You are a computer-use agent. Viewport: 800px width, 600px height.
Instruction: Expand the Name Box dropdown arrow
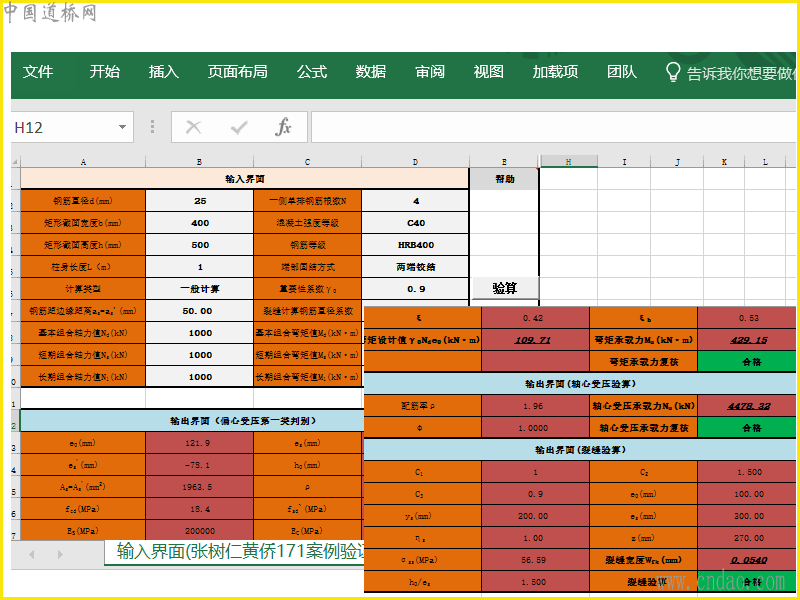tap(122, 127)
